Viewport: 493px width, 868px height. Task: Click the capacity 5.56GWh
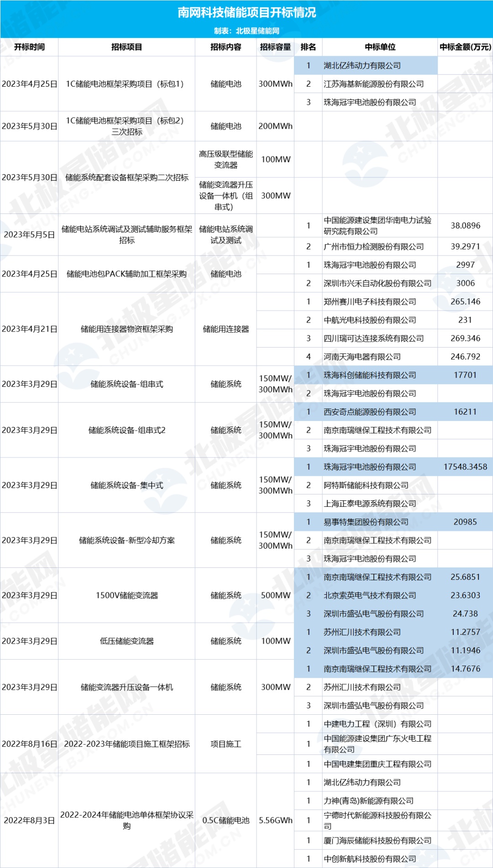tap(275, 821)
